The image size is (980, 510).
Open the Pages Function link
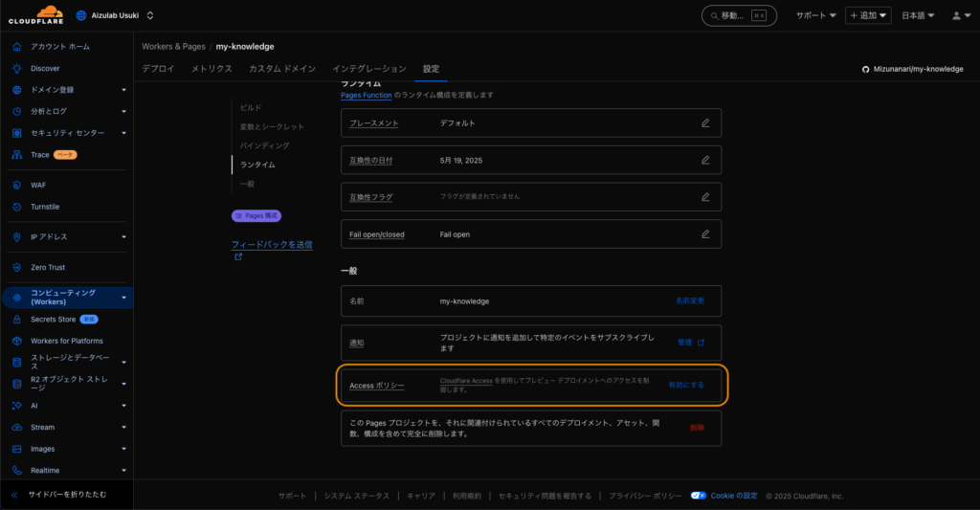coord(367,95)
